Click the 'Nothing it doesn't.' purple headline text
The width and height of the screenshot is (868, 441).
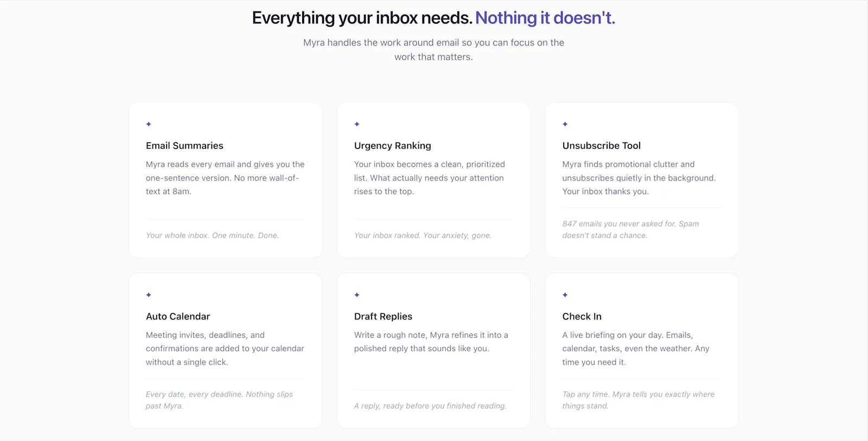click(545, 18)
